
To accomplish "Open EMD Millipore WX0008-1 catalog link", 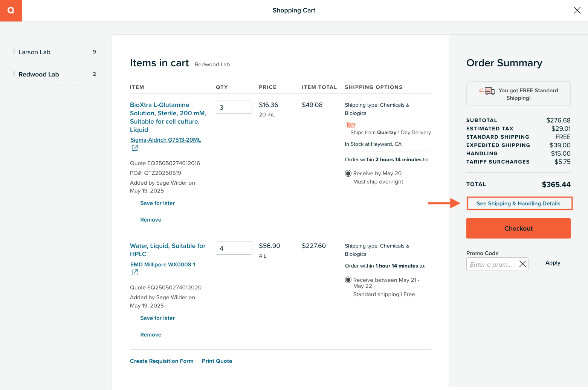I will (x=163, y=265).
